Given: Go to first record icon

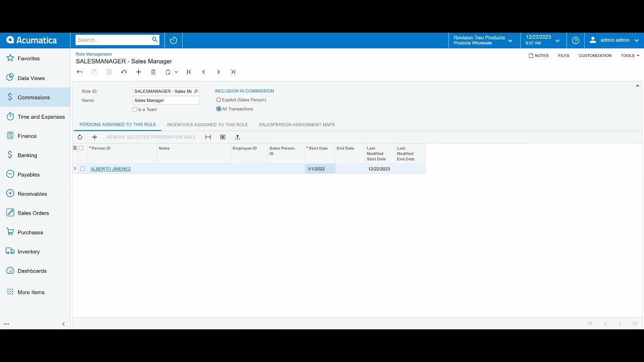Looking at the screenshot, I should pos(189,72).
